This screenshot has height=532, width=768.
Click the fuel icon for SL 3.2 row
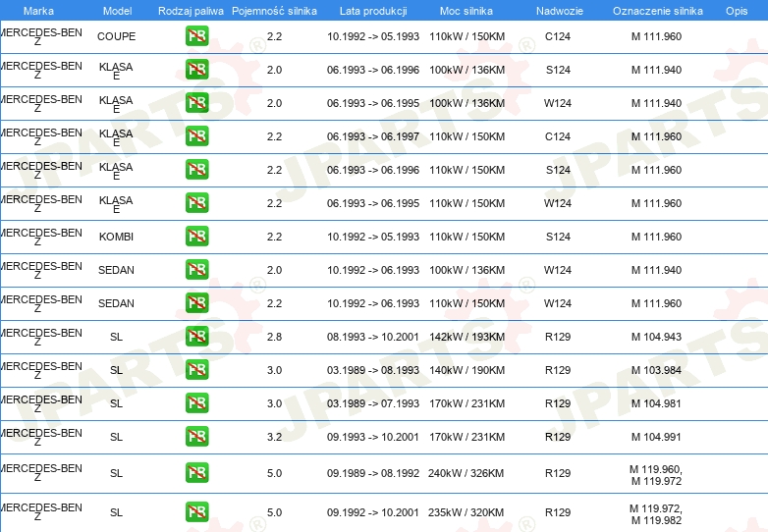tap(196, 437)
